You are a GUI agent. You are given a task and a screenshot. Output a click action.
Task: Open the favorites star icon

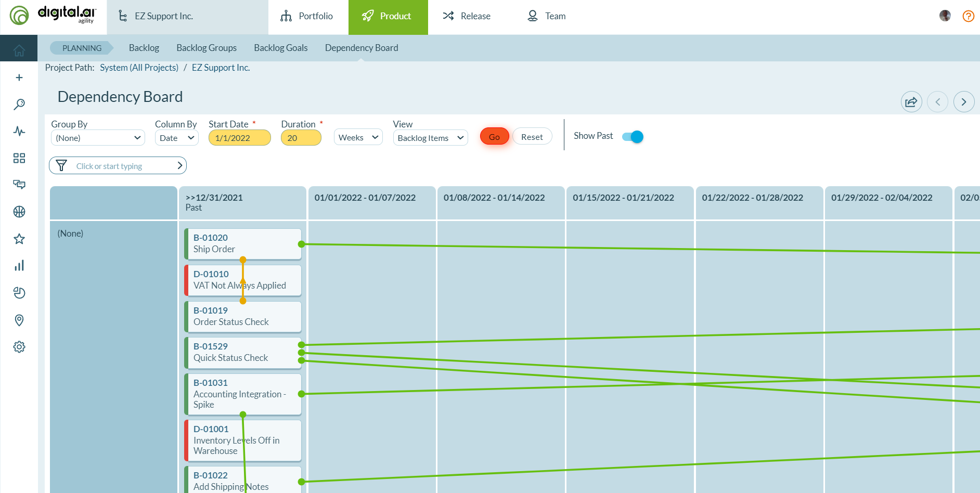[19, 239]
